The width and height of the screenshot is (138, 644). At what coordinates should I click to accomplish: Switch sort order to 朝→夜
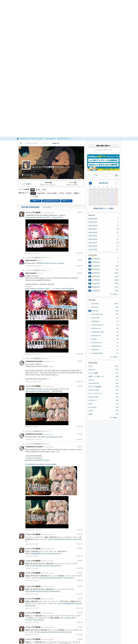pos(38,190)
